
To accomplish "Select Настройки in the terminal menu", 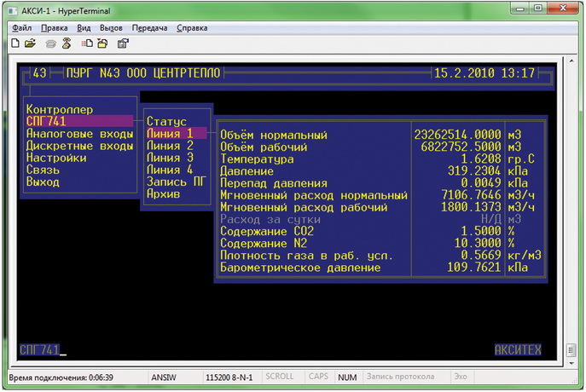I will click(x=56, y=158).
